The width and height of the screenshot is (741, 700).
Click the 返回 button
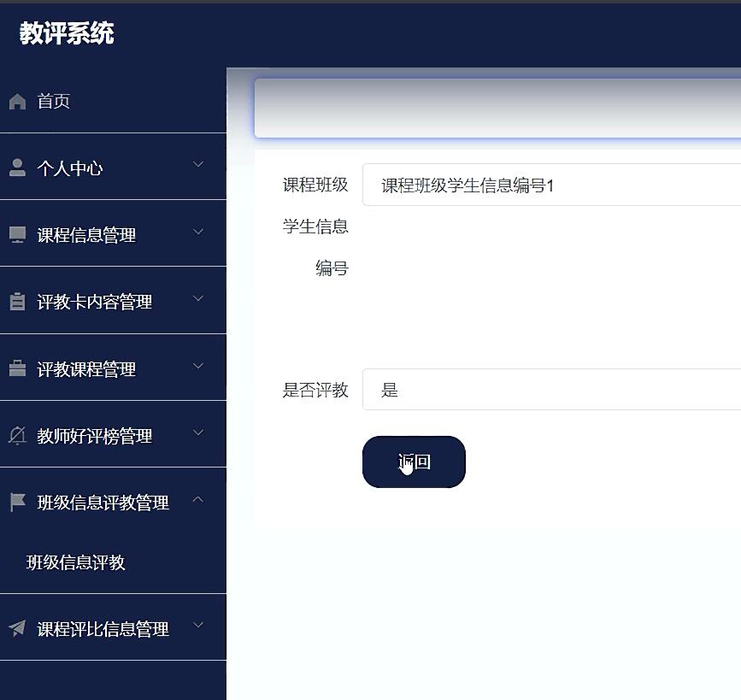(414, 462)
